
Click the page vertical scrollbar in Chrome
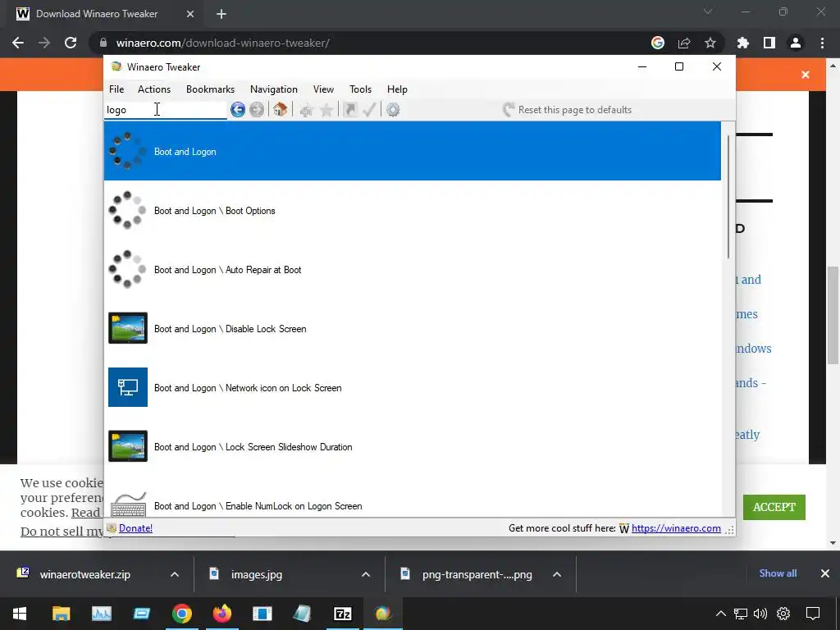(x=833, y=316)
